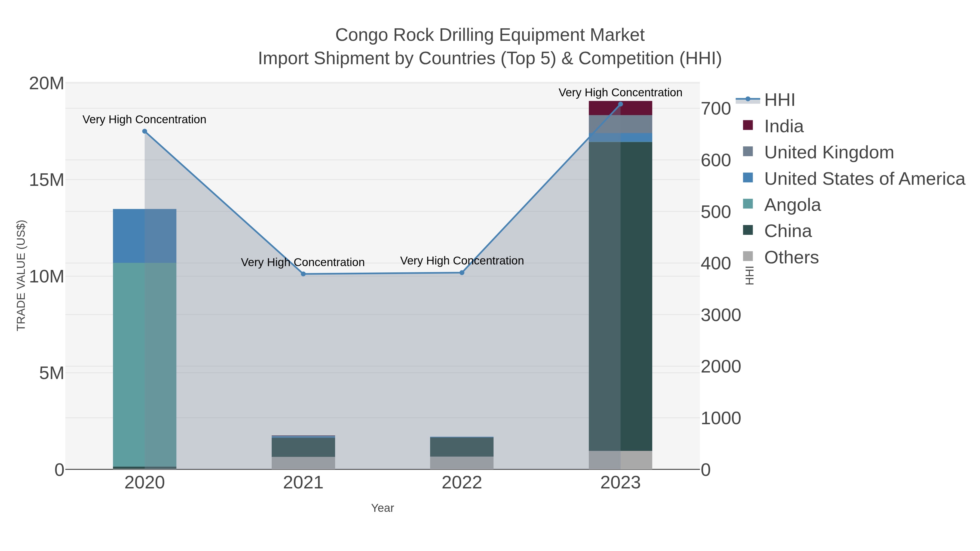Click the 2000 HHI axis tick label
Image resolution: width=980 pixels, height=551 pixels.
(721, 367)
